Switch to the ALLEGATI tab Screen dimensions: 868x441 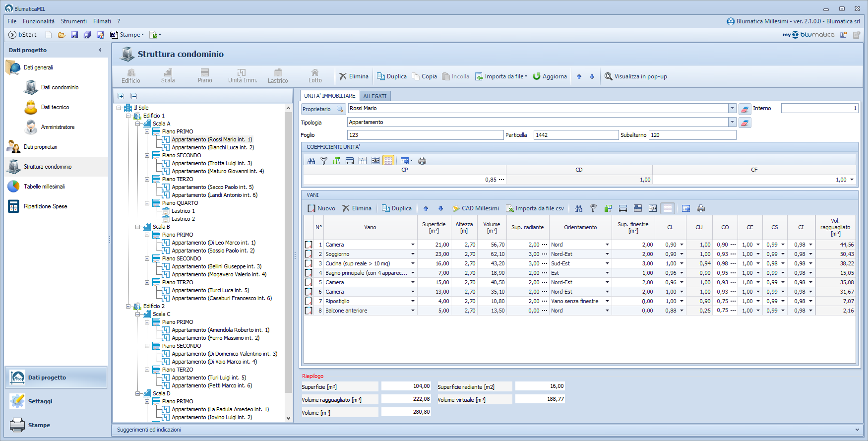coord(374,96)
